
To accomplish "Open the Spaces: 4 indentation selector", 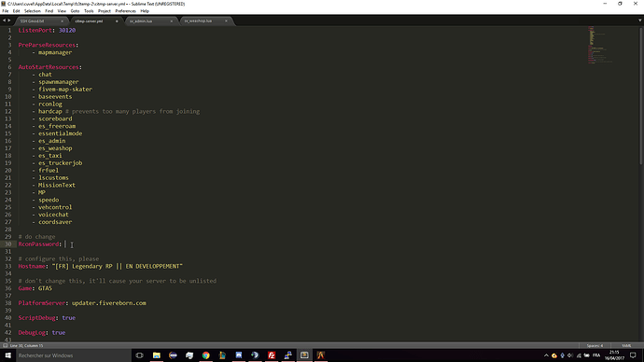I will coord(595,345).
